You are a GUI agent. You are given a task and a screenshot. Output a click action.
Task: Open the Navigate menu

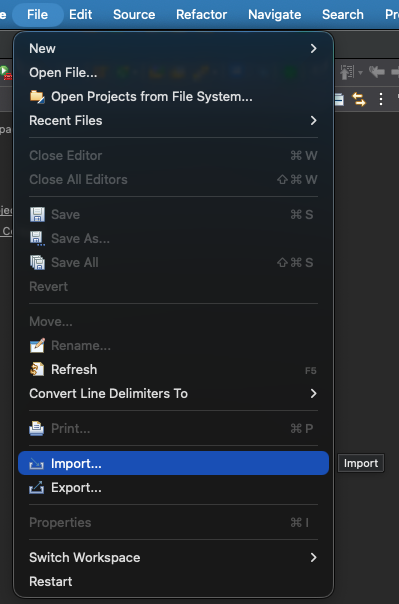coord(275,15)
